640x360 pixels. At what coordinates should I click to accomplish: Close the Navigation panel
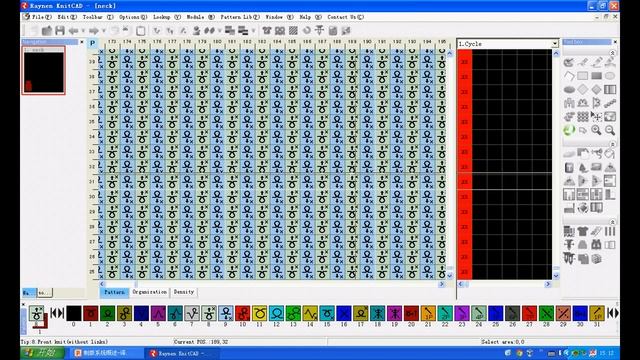(x=82, y=42)
